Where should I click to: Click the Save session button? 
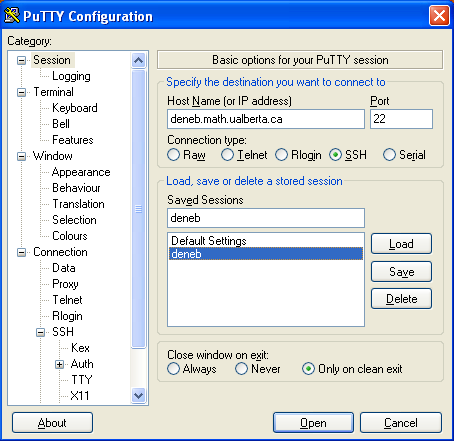coord(401,272)
